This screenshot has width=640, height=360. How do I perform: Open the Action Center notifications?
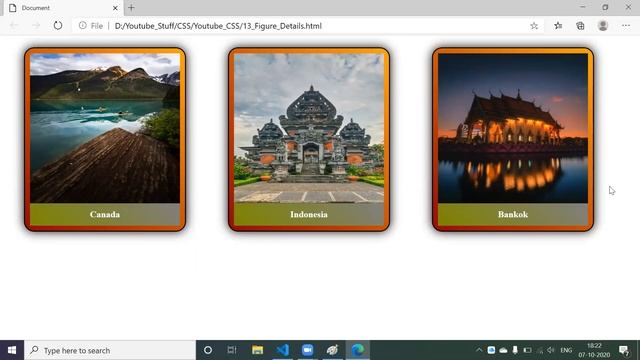623,350
